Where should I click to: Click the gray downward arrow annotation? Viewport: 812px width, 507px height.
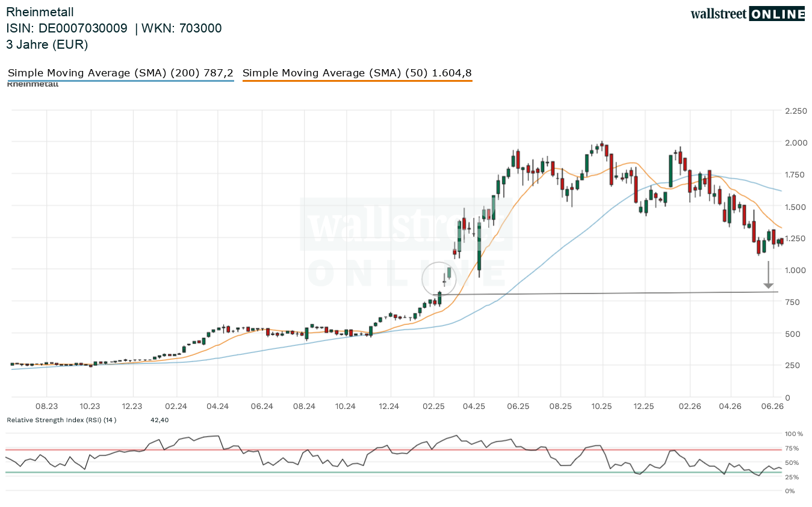coord(769,275)
